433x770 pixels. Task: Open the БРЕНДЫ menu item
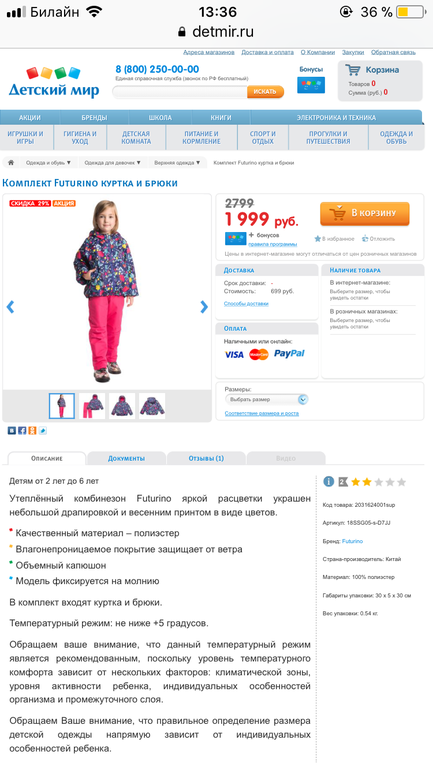[x=94, y=118]
